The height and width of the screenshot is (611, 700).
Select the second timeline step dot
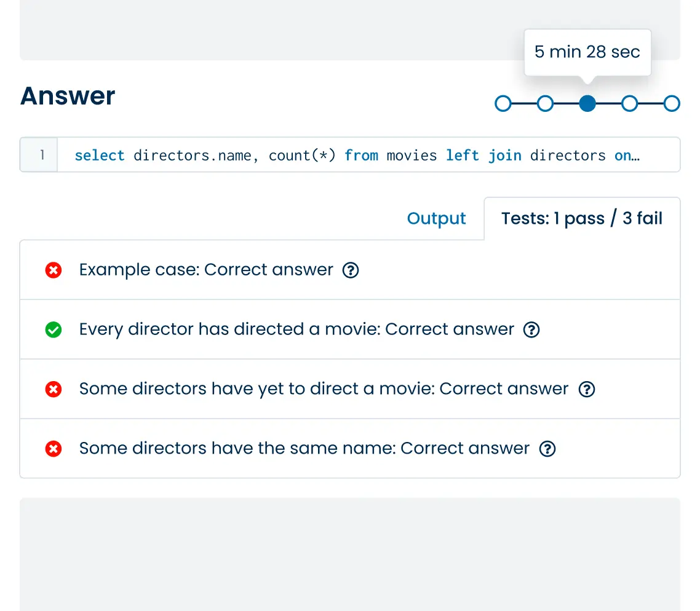[545, 103]
